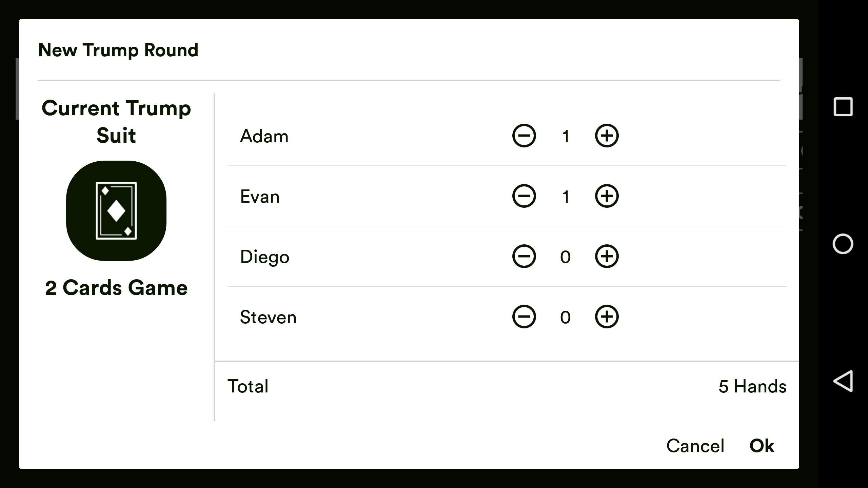This screenshot has height=488, width=868.
Task: Increase Diego's bid with the plus icon
Action: [607, 257]
